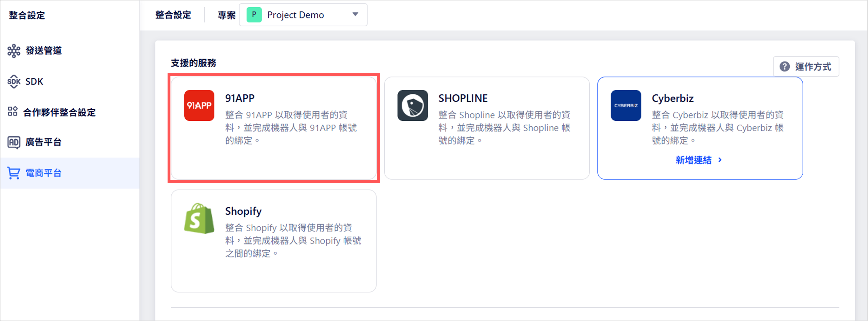
Task: Click the 運作方式 help button
Action: [806, 66]
